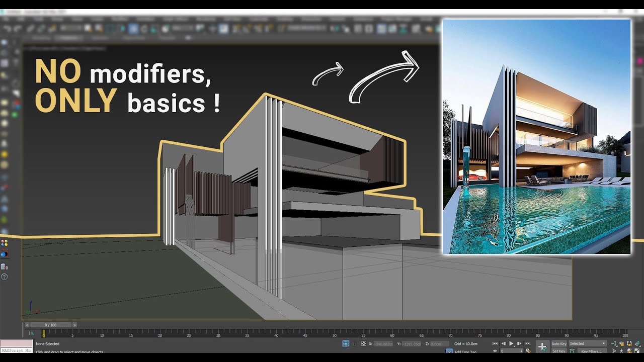Click the Redo icon in main toolbar
The image size is (644, 362).
(x=18, y=29)
